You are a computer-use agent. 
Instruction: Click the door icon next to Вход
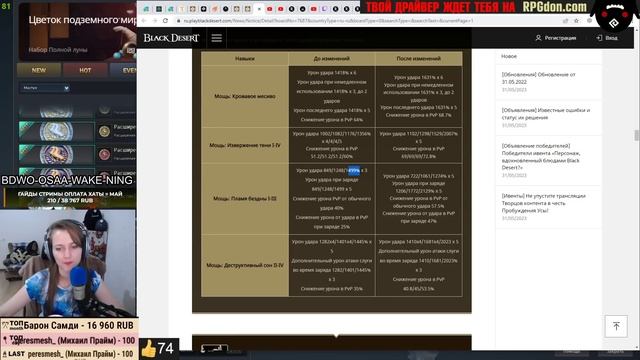coord(599,38)
